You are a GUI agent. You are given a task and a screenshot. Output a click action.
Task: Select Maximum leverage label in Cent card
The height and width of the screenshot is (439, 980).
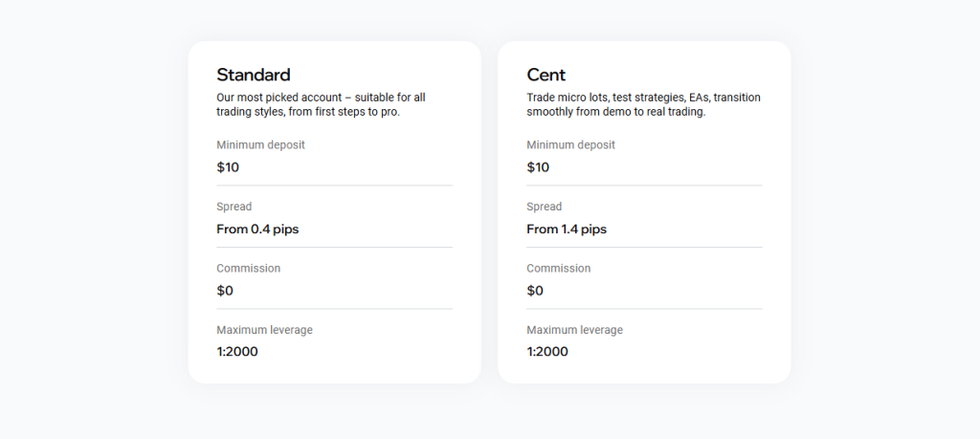point(574,330)
